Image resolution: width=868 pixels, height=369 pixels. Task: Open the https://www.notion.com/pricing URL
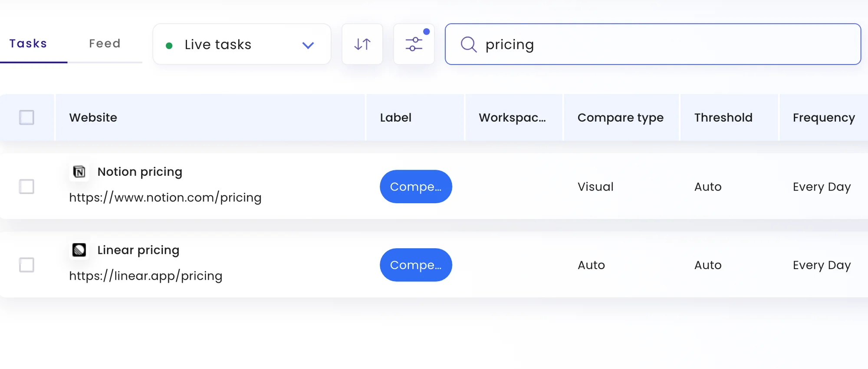[165, 198]
